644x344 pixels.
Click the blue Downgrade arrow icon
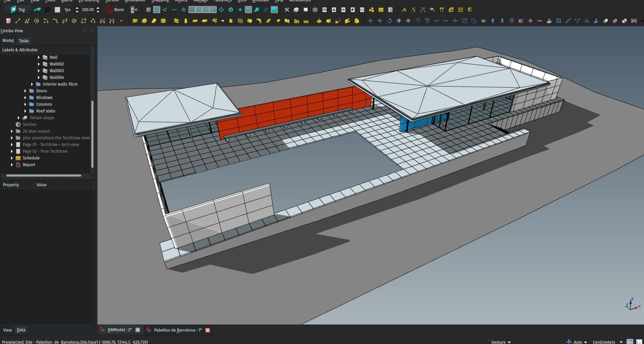click(502, 21)
